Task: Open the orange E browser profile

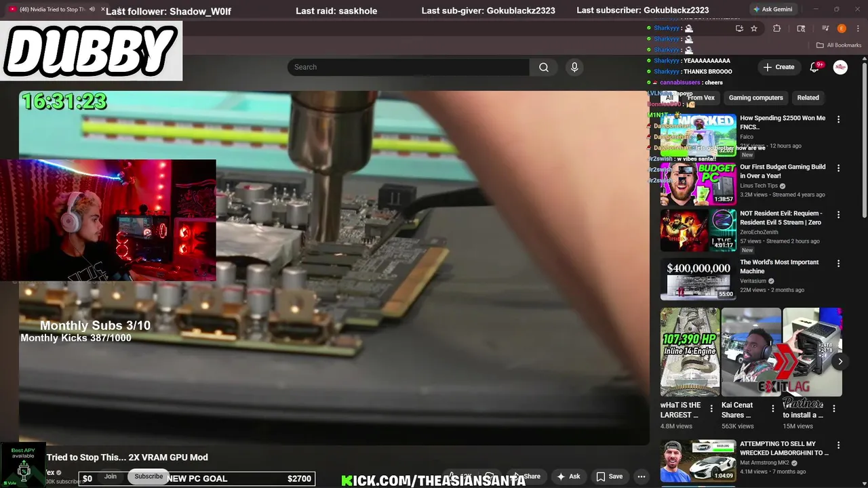Action: click(x=842, y=28)
